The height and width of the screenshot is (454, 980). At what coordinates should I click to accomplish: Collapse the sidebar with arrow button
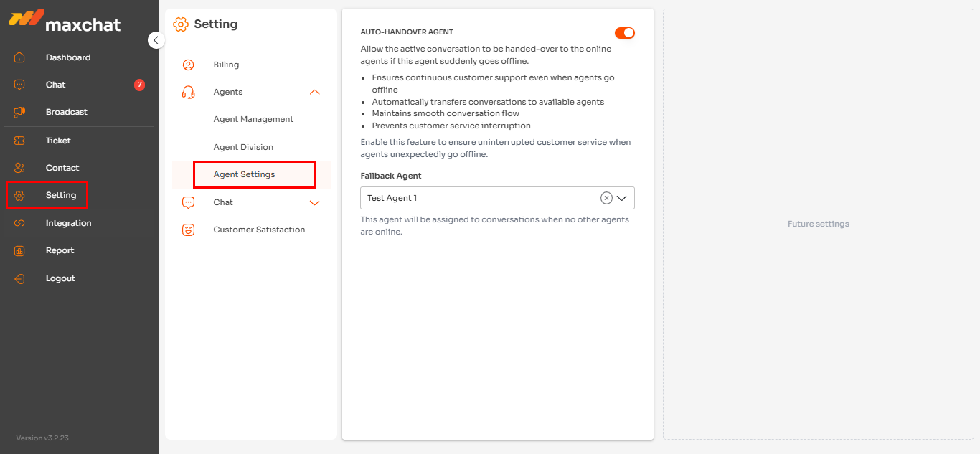point(156,40)
